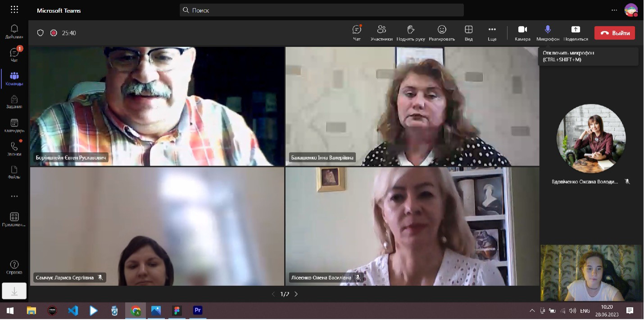Screen dimensions: 644x320
Task: Toggle the Microphone (Микрофон) button
Action: pos(548,33)
